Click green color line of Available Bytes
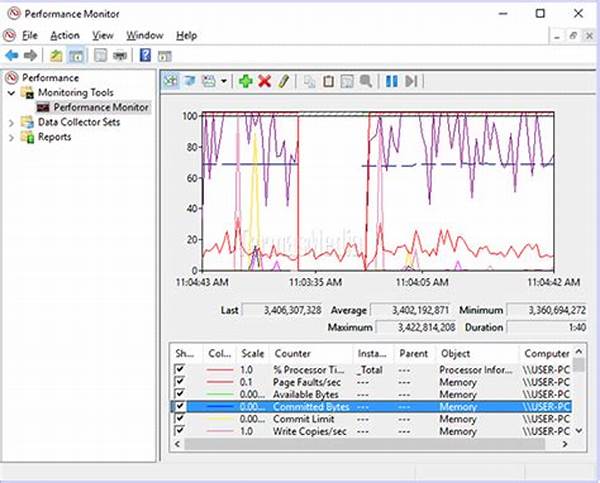This screenshot has width=600, height=483. point(220,395)
